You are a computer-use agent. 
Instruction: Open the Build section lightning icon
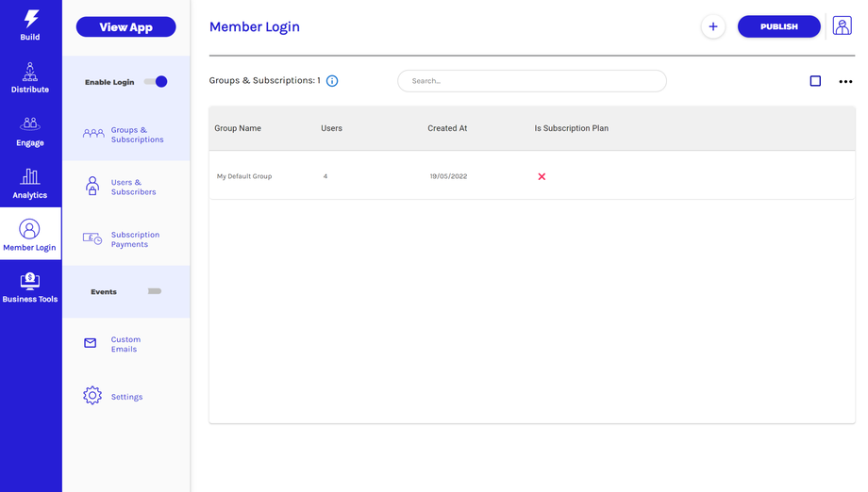click(x=31, y=19)
